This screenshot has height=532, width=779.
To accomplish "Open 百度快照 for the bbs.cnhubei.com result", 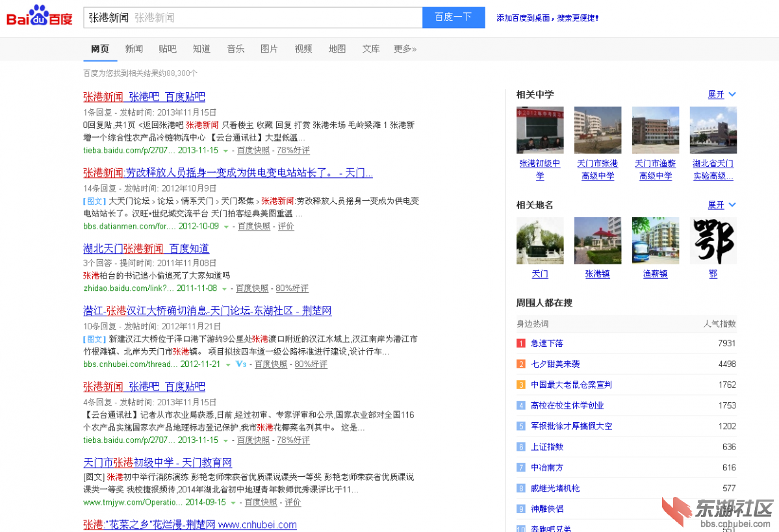I will pos(271,364).
